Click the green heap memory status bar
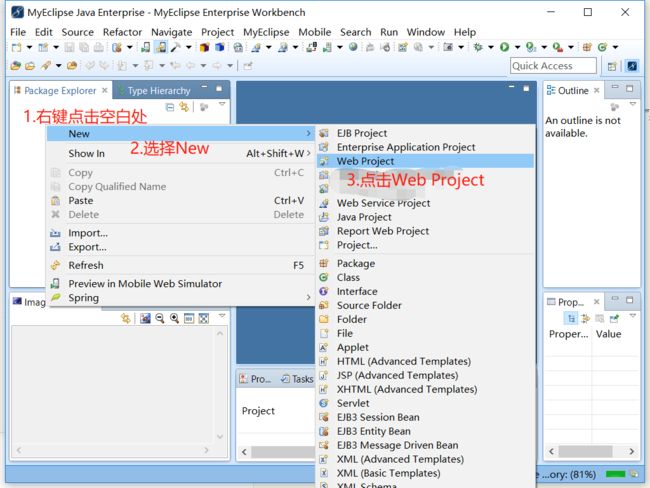This screenshot has height=488, width=650. (x=615, y=474)
